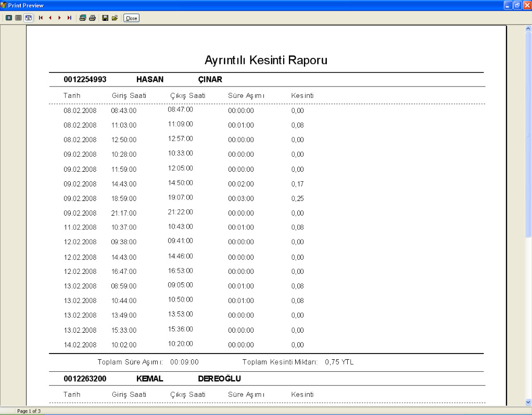Toggle the Zoom to Page Width icon
Screen dimensions: 532x415
pyautogui.click(x=28, y=18)
